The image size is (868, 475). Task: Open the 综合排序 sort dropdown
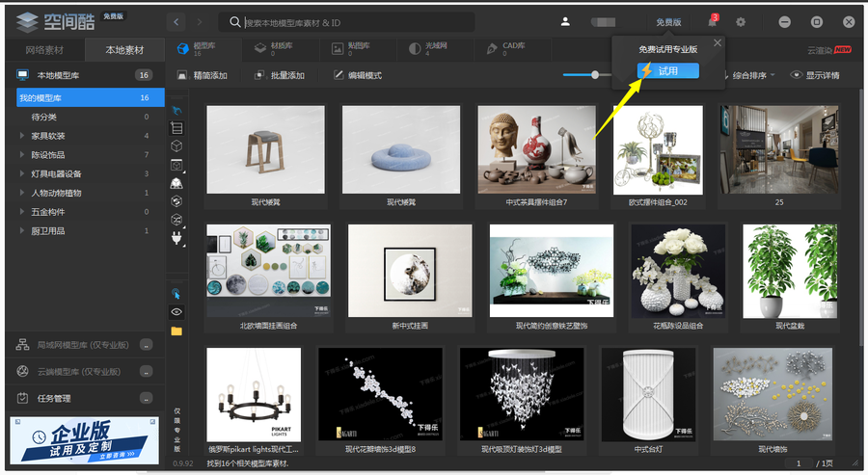pos(750,75)
